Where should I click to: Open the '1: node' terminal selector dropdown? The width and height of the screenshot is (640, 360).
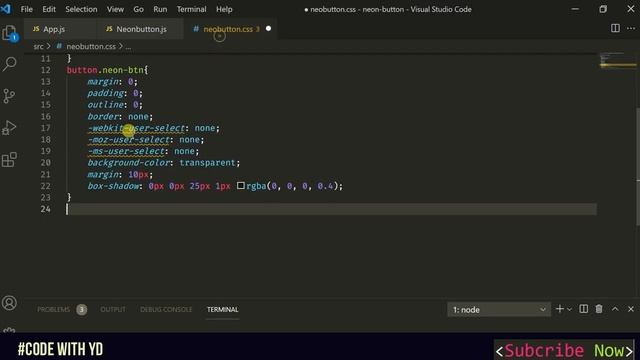[499, 309]
